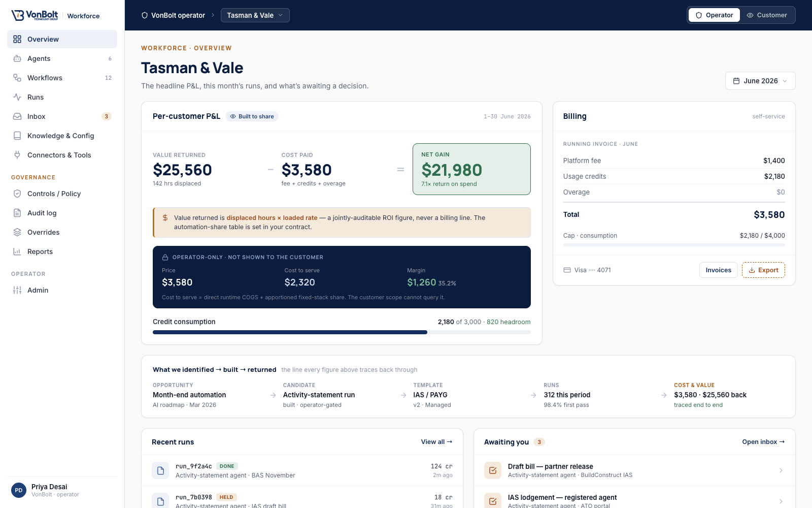This screenshot has width=812, height=508.
Task: Open the June 2026 period selector
Action: pos(760,81)
